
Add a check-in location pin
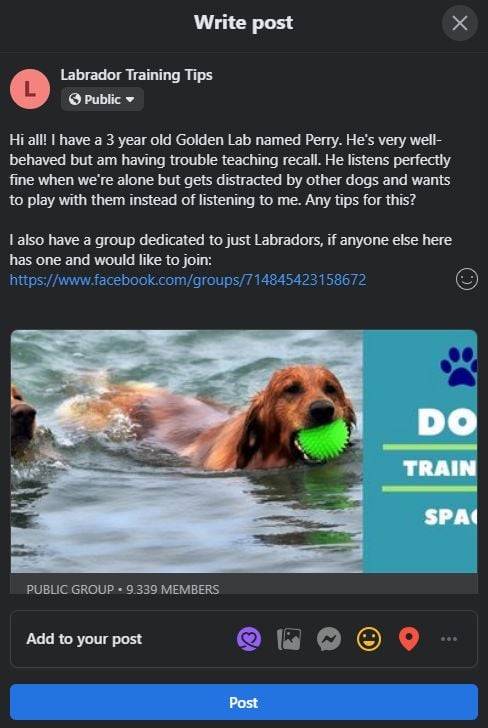point(409,639)
